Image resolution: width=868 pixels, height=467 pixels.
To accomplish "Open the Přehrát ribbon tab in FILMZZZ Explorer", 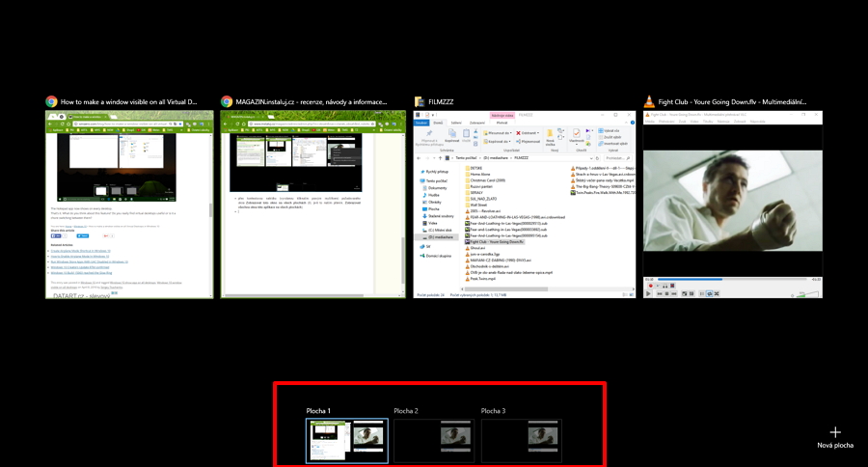I will [x=502, y=123].
